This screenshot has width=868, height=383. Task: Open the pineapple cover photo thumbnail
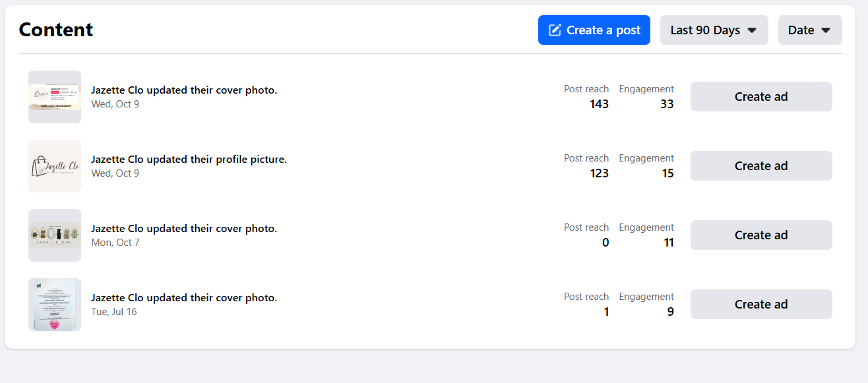point(55,235)
